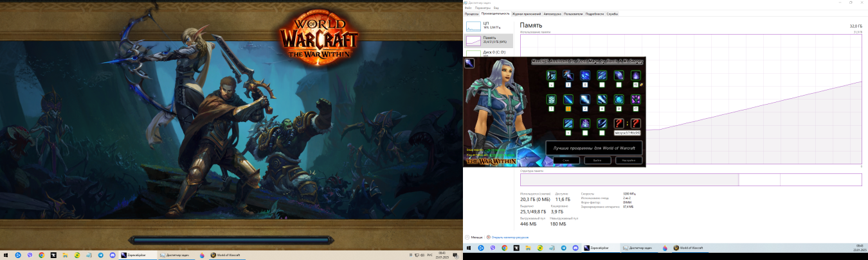This screenshot has height=260, width=868.
Task: Collapse Task Manager with the Меньше expander
Action: coord(475,237)
